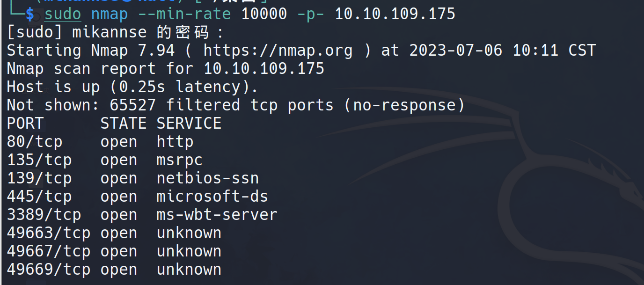
Task: Click the sudo password prompt line
Action: 115,32
